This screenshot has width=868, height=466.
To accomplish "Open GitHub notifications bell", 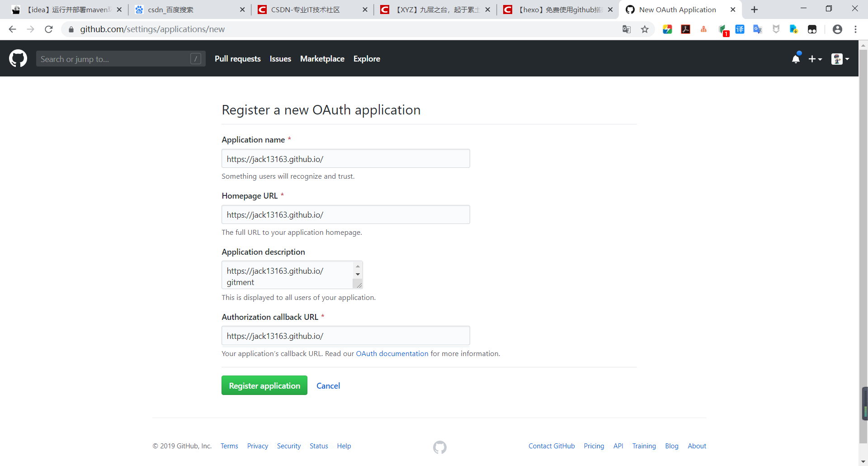I will coord(796,59).
